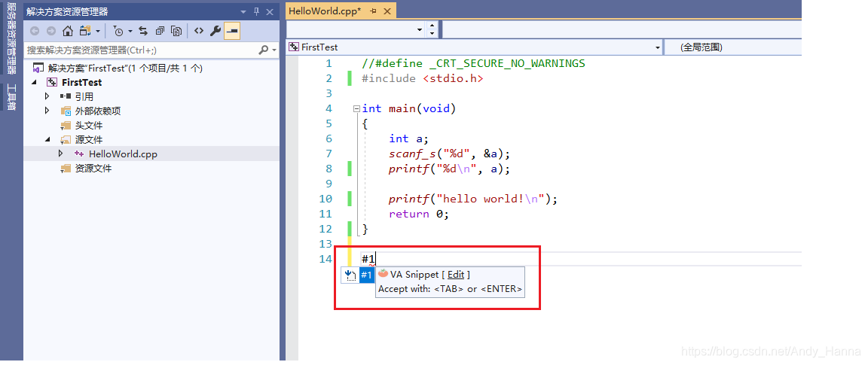Click the Pending Changes Filter clock icon
The image size is (868, 365).
click(x=118, y=31)
